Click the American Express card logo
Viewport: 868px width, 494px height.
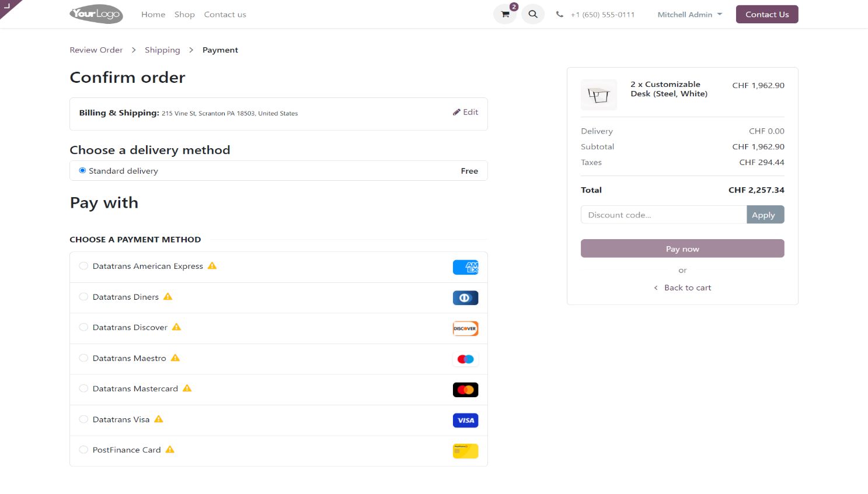(x=465, y=267)
